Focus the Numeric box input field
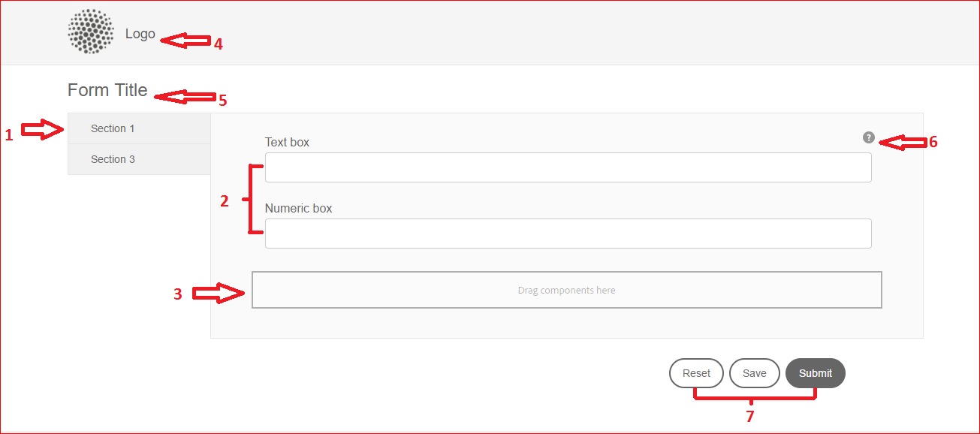 (568, 234)
